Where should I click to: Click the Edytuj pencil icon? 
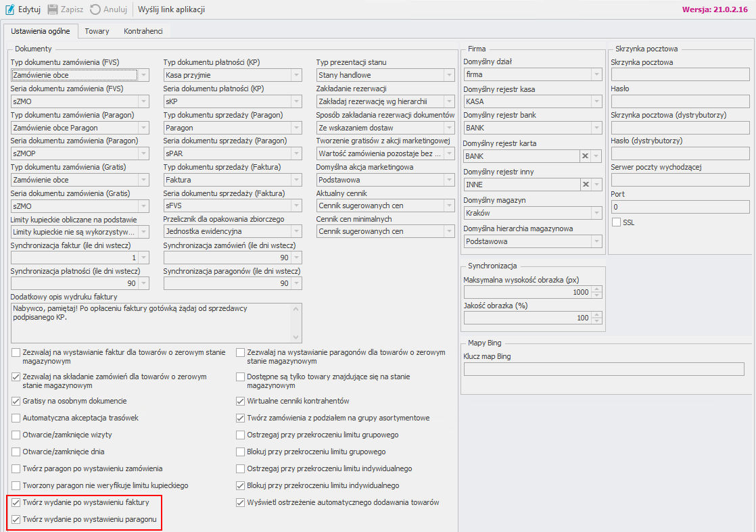(x=10, y=9)
